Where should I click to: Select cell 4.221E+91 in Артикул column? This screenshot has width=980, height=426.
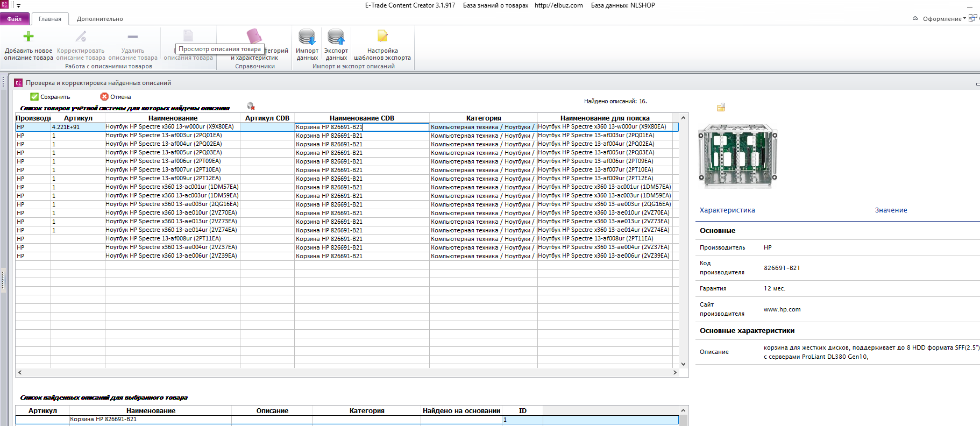(x=78, y=127)
